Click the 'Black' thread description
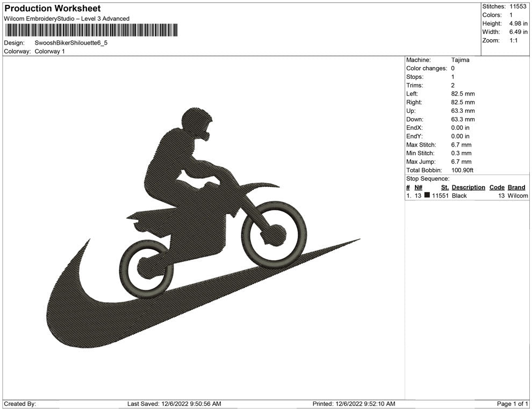The image size is (532, 409). [459, 195]
